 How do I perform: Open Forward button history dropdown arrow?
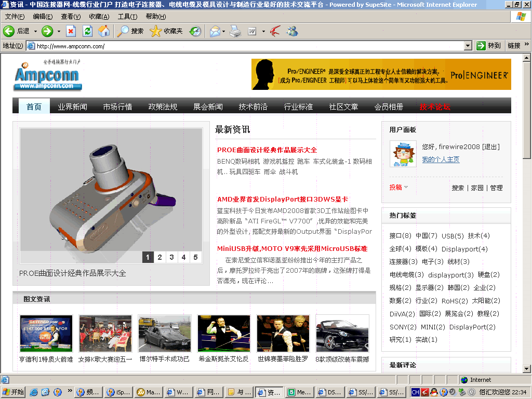click(x=59, y=31)
